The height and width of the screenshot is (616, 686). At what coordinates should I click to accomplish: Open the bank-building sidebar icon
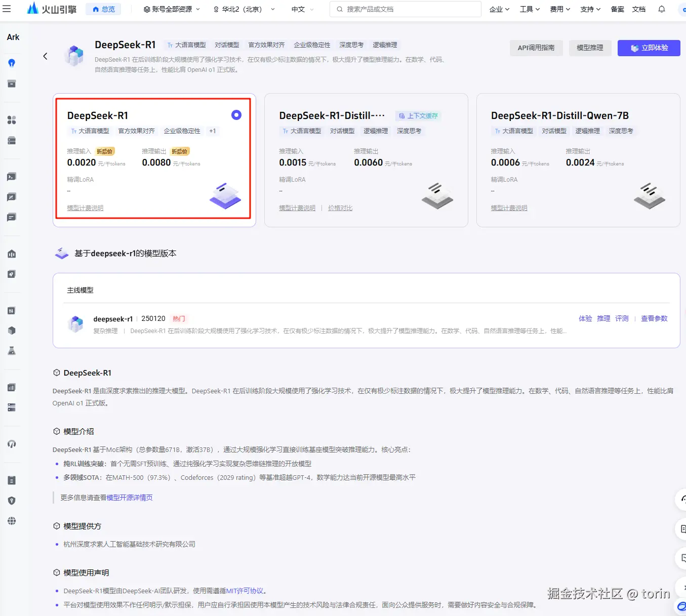(12, 254)
